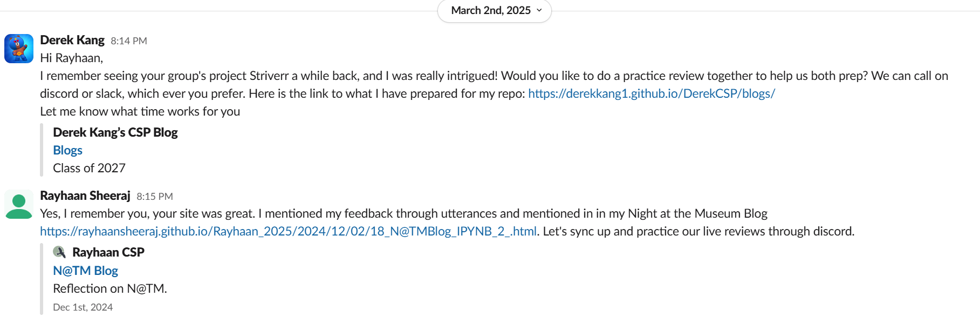The image size is (980, 323).
Task: Open the N@TM Blog preview link
Action: click(85, 271)
